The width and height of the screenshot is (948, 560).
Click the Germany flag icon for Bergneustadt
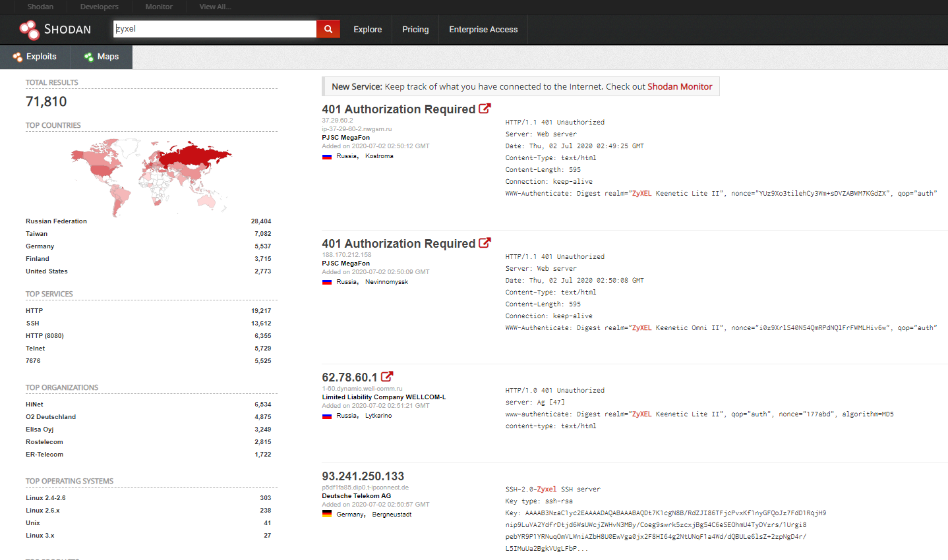coord(326,514)
